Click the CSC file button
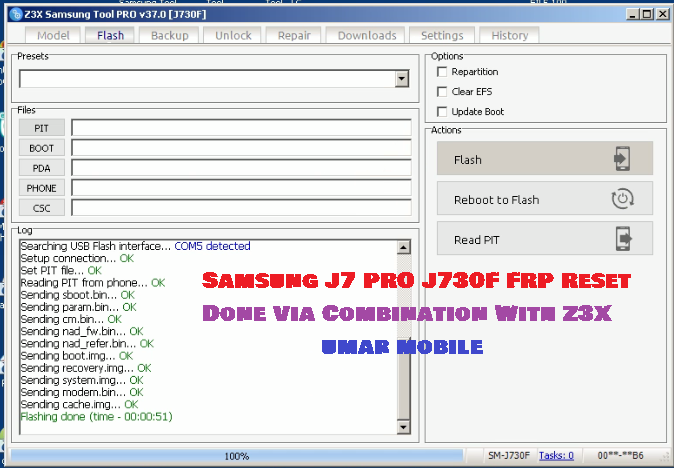This screenshot has height=468, width=674. (42, 208)
